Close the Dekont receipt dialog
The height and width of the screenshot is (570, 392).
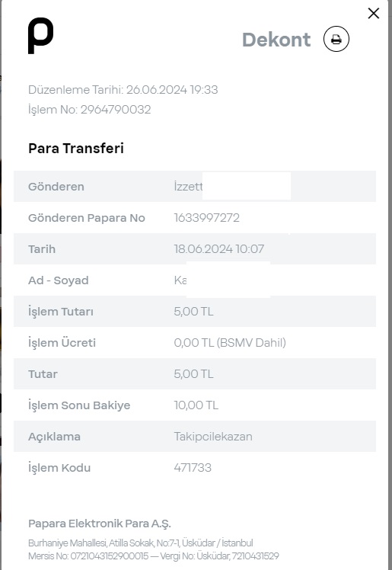point(374,14)
